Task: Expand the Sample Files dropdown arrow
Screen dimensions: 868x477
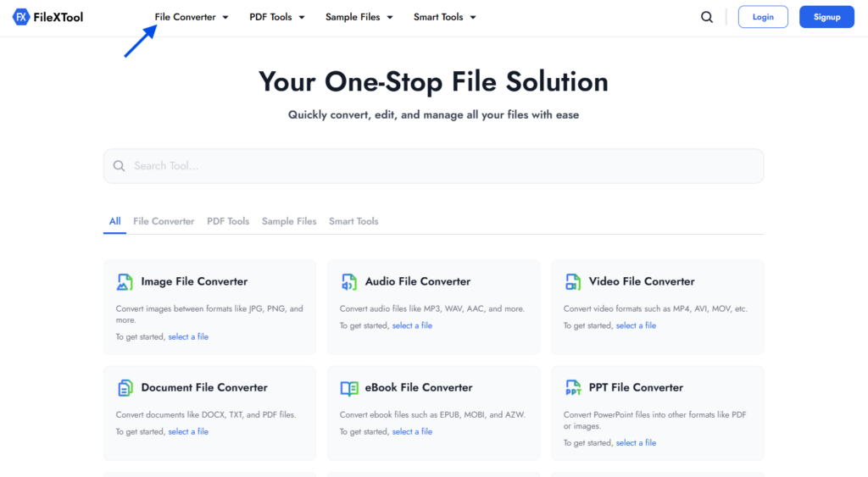Action: (390, 17)
